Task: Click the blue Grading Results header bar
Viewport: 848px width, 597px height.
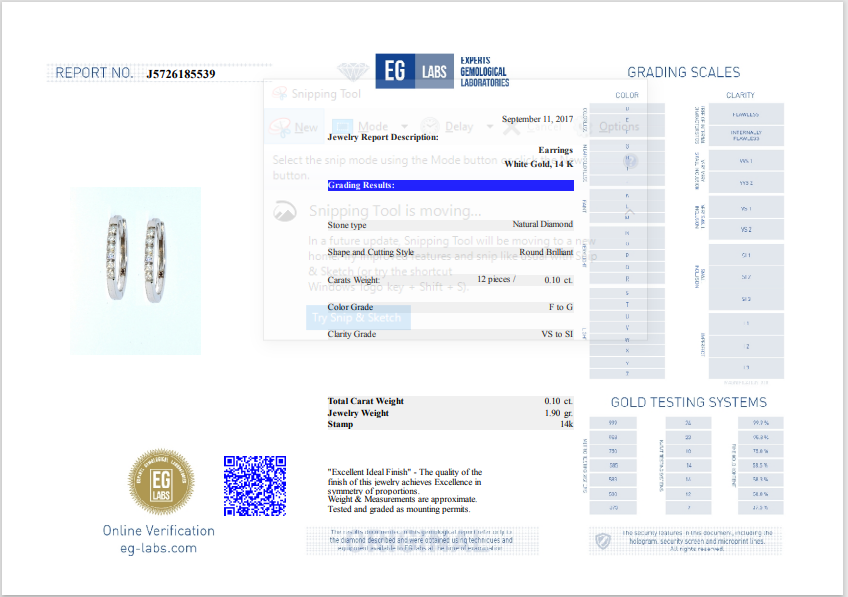Action: click(x=450, y=185)
